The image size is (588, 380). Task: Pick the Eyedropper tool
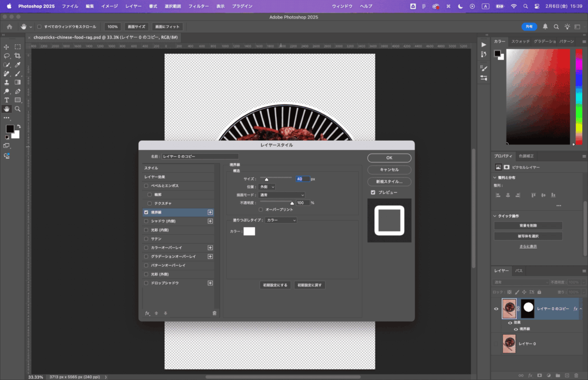click(18, 65)
